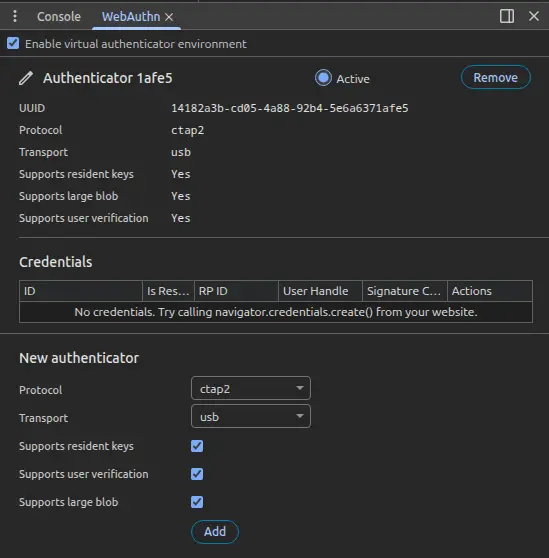Viewport: 549px width, 558px height.
Task: Remove the Authenticator 1afe5
Action: point(495,77)
